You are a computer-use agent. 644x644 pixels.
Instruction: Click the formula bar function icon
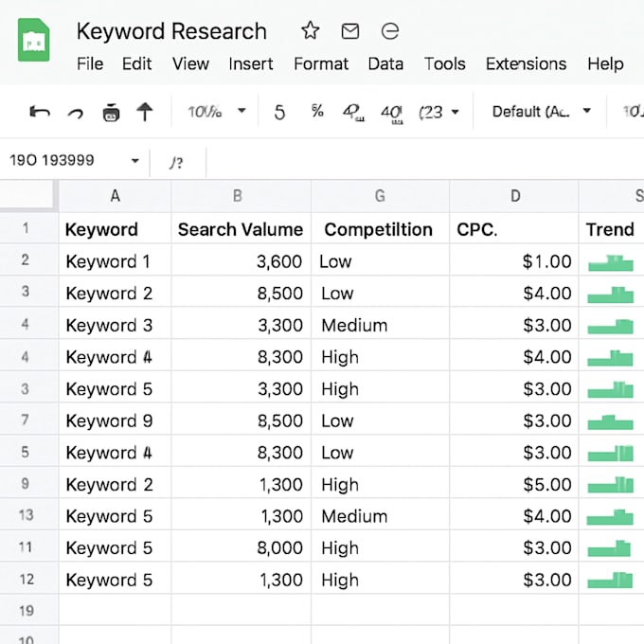pos(176,163)
